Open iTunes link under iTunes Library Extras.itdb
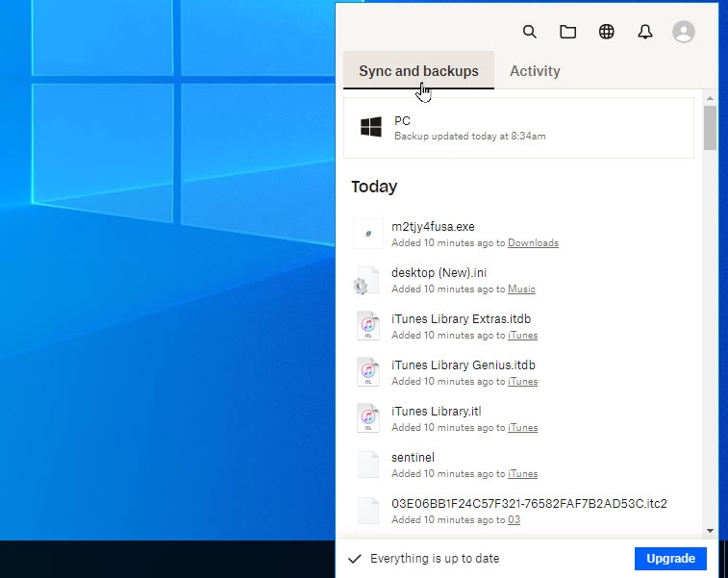728x578 pixels. point(522,336)
